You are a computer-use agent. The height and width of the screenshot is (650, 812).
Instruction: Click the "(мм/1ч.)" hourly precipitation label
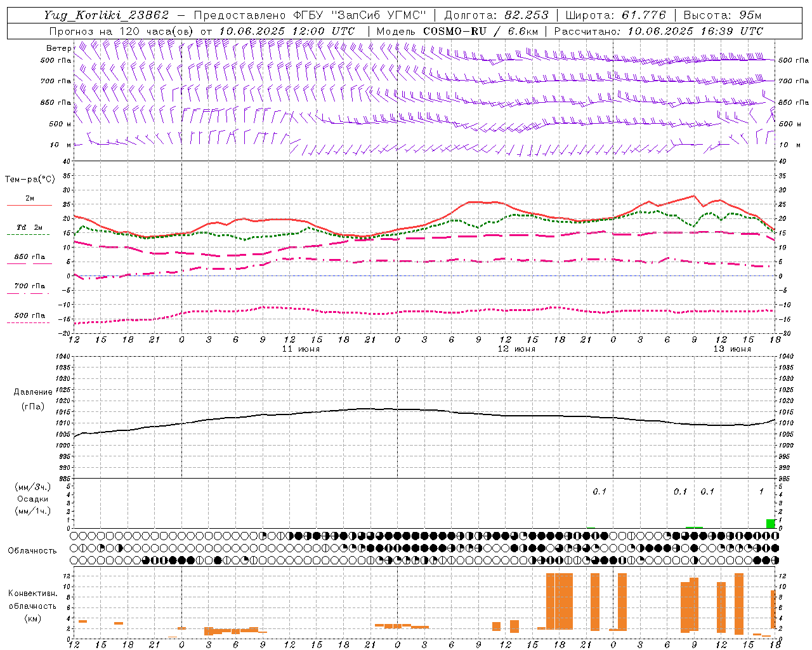(33, 511)
